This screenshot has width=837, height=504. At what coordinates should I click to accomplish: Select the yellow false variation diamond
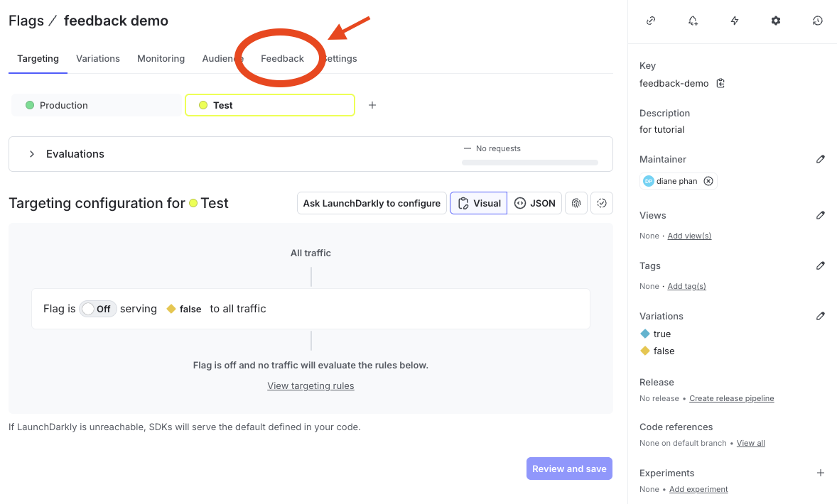pyautogui.click(x=171, y=309)
